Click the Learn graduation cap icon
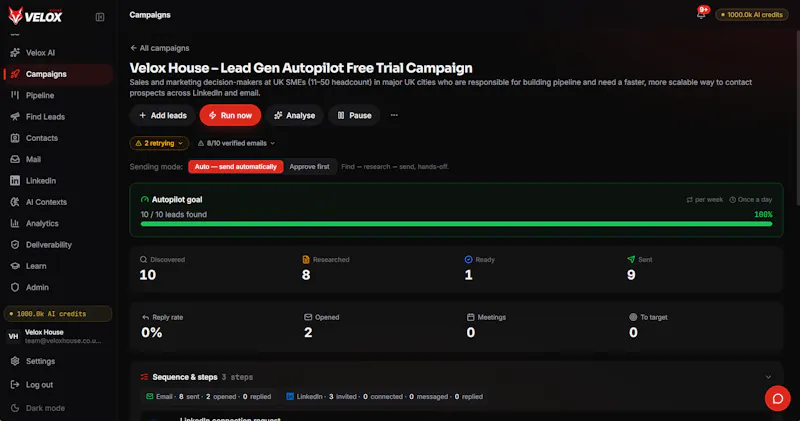The height and width of the screenshot is (421, 800). (15, 266)
